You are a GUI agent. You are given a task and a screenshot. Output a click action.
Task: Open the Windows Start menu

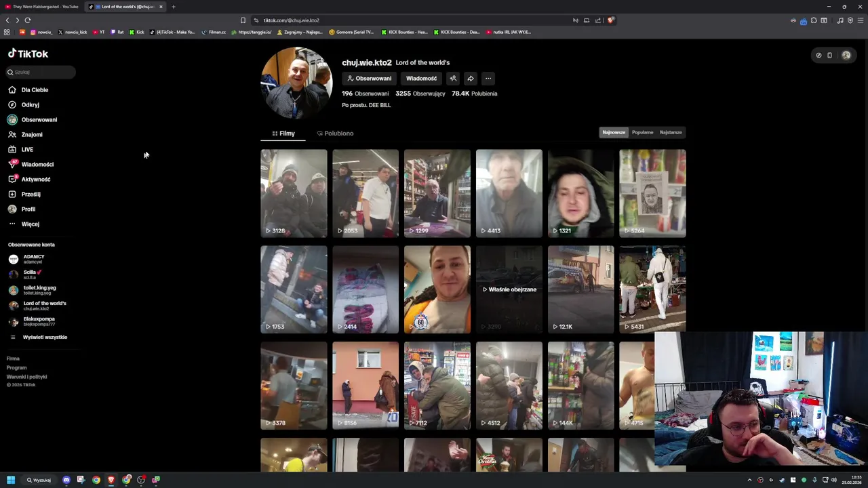coord(11,480)
